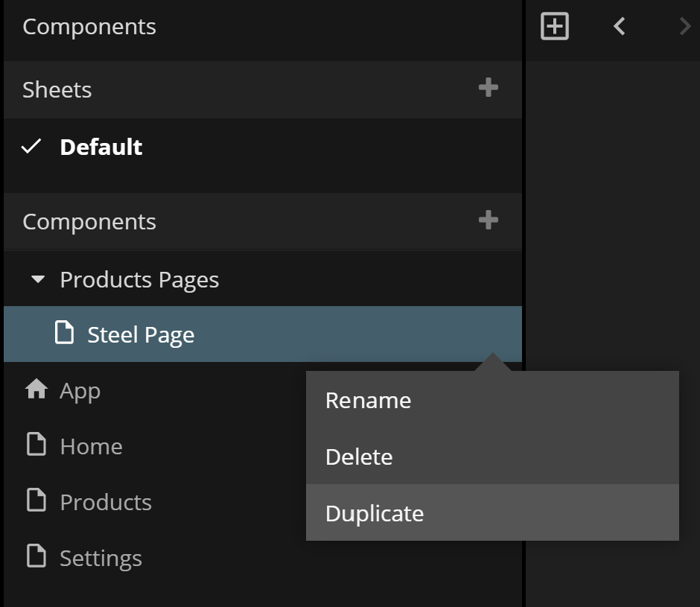Open the Home page component
The height and width of the screenshot is (607, 700).
tap(91, 446)
